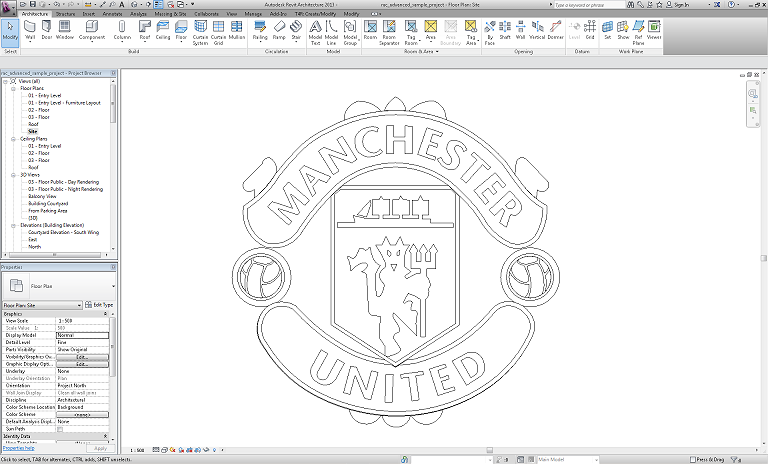Collapse the Floor Plans tree node
Screen dimensions: 768x464
coord(13,89)
